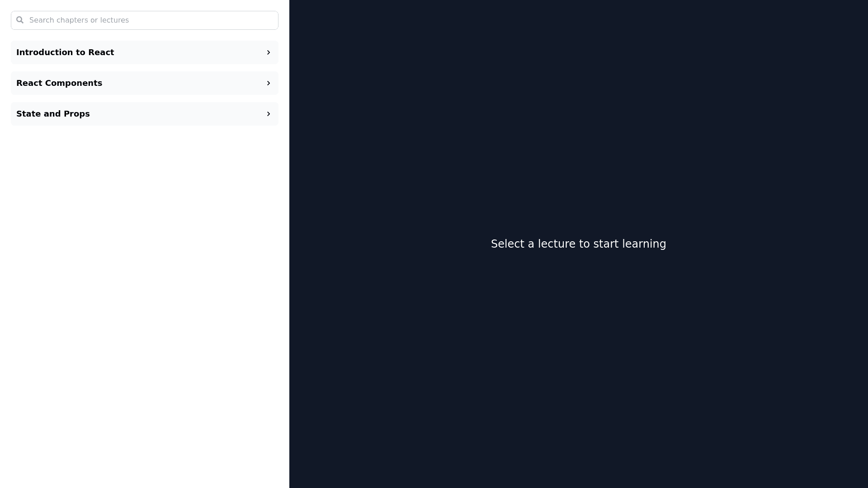868x488 pixels.
Task: Expand the State and Props chapter
Action: click(x=145, y=114)
